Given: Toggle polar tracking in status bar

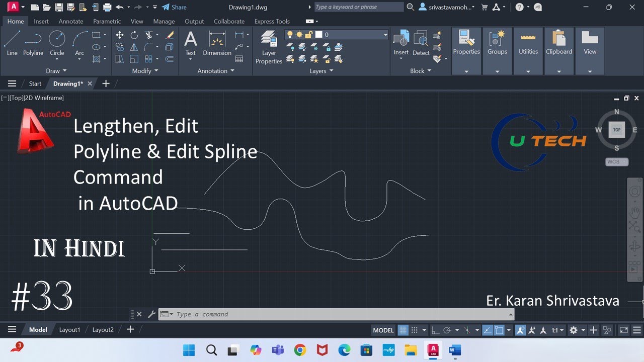Looking at the screenshot, I should tap(447, 330).
